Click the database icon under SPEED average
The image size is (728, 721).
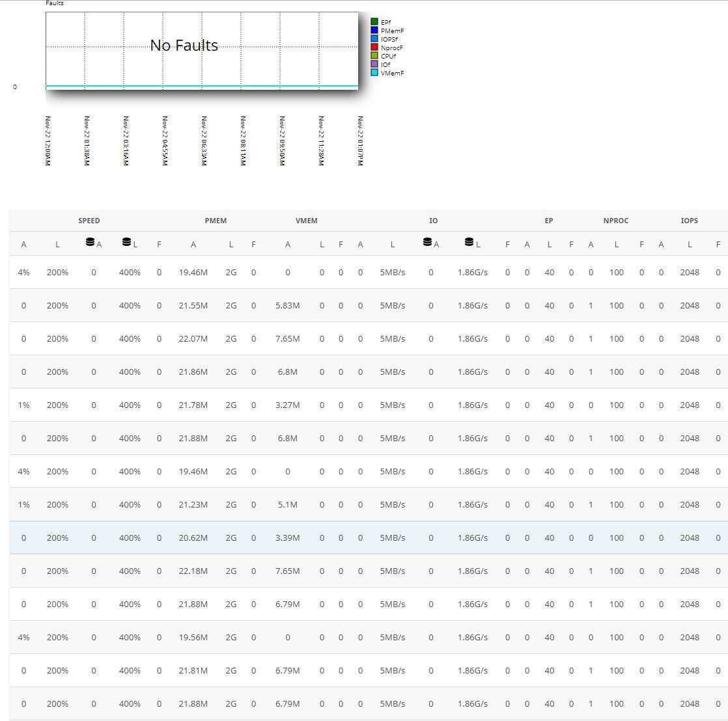(x=90, y=243)
